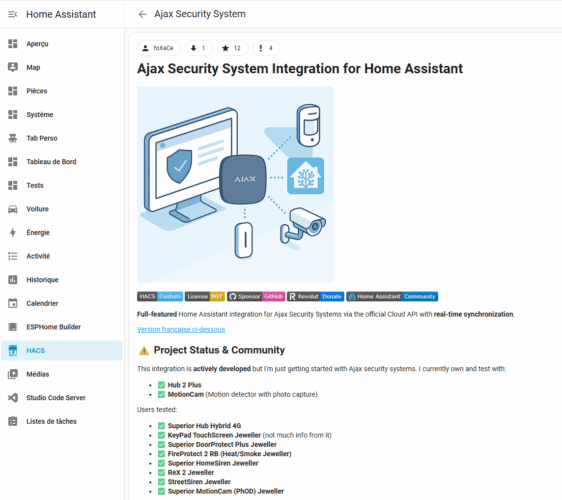Image resolution: width=562 pixels, height=500 pixels.
Task: Select the Énergie menu label
Action: pyautogui.click(x=38, y=233)
